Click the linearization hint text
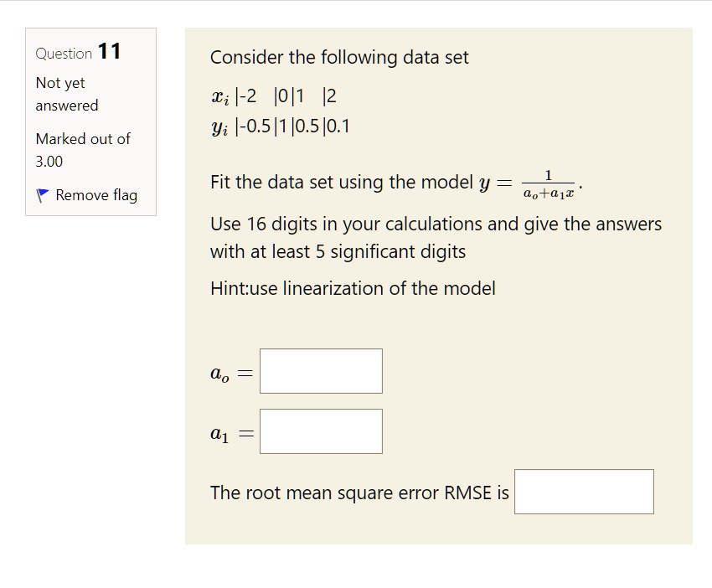This screenshot has height=588, width=712. coord(353,288)
